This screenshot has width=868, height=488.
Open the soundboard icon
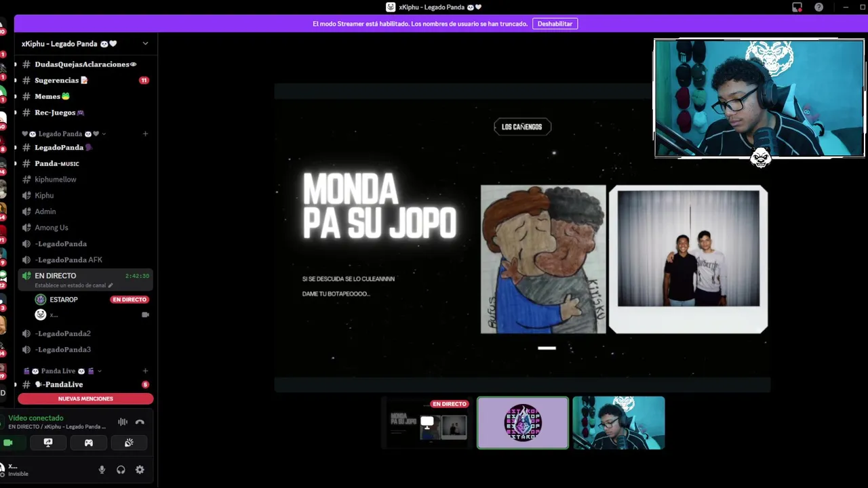click(129, 443)
